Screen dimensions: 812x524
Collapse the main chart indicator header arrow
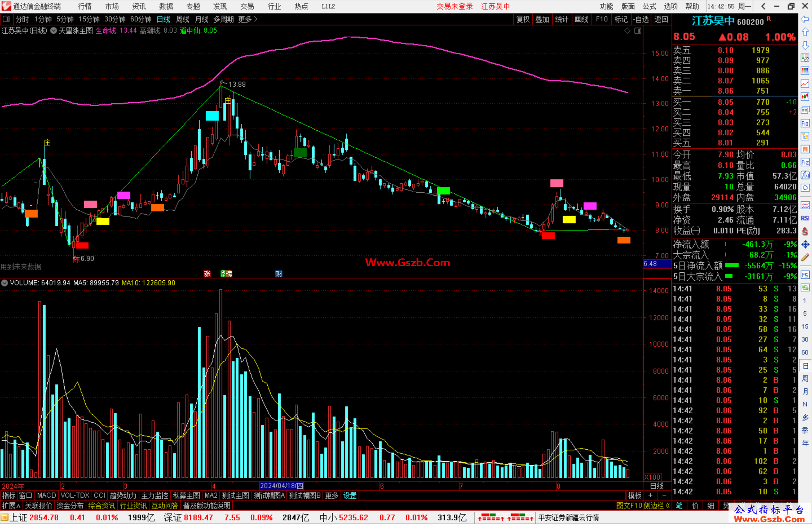[x=54, y=31]
